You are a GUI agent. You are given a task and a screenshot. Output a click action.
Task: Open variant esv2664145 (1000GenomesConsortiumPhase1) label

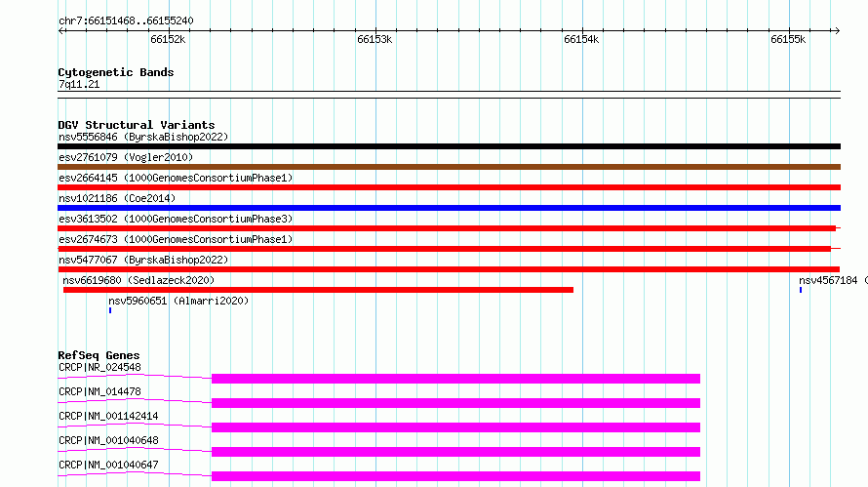[176, 178]
